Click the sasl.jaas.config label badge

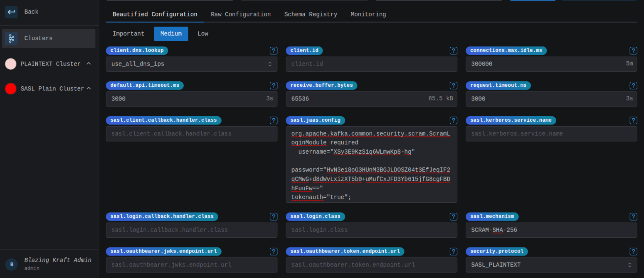click(315, 120)
